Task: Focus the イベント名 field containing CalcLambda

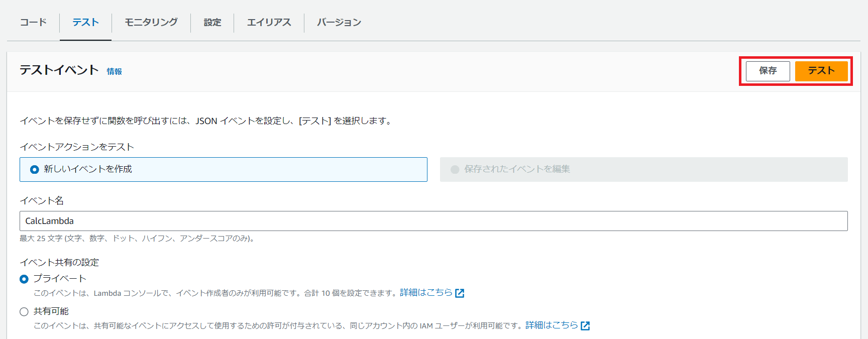Action: [x=433, y=221]
